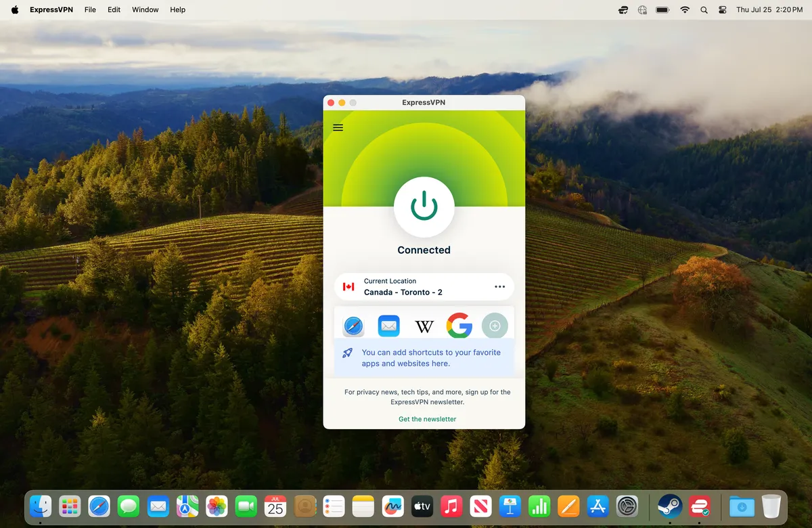
Task: Open Maps from the Dock
Action: [x=187, y=506]
